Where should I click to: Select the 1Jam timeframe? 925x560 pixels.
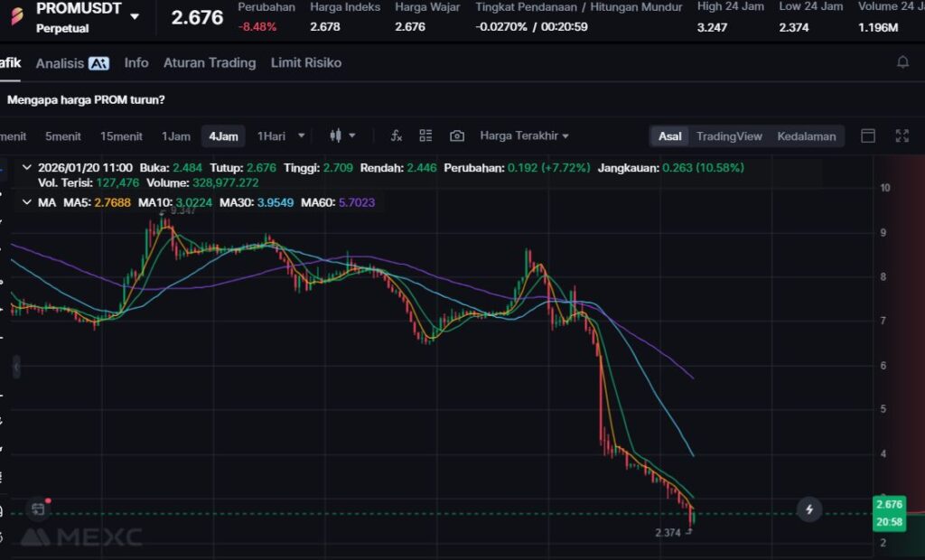point(176,136)
